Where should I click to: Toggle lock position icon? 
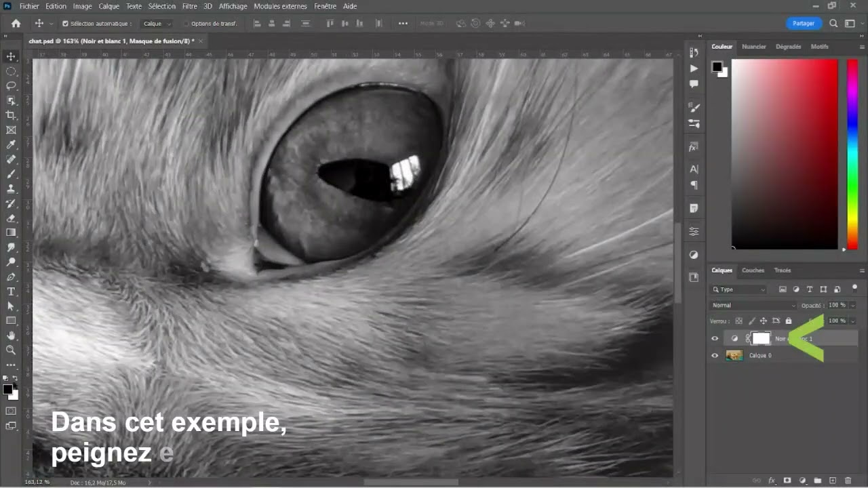(764, 321)
